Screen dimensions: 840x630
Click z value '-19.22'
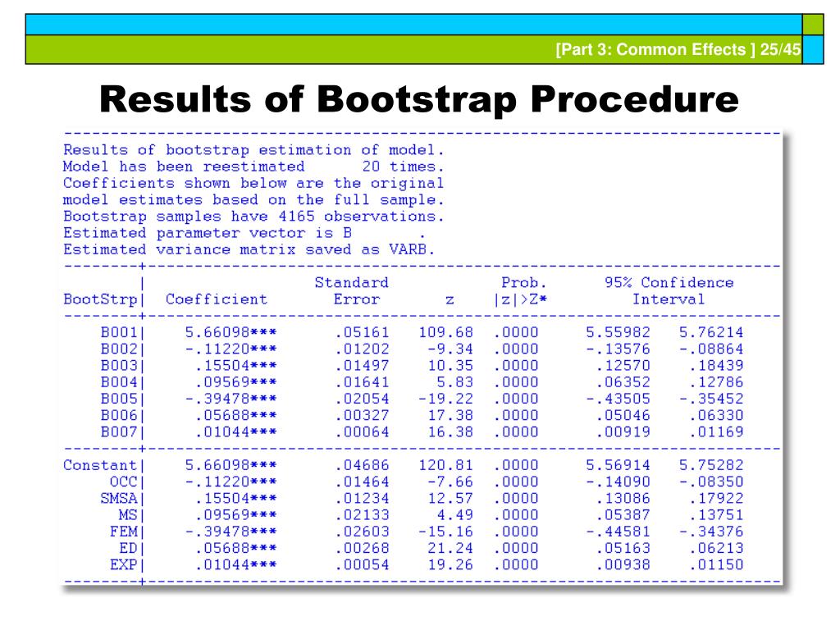(445, 399)
